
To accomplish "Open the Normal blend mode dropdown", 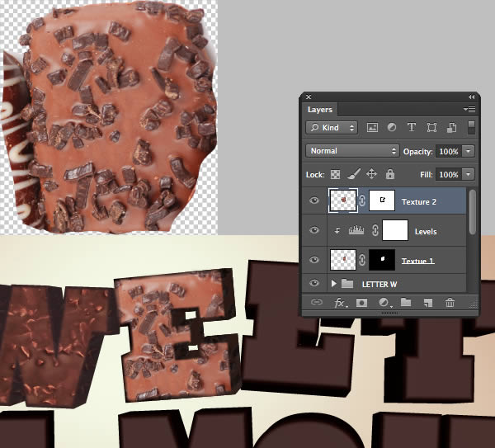I will click(352, 151).
